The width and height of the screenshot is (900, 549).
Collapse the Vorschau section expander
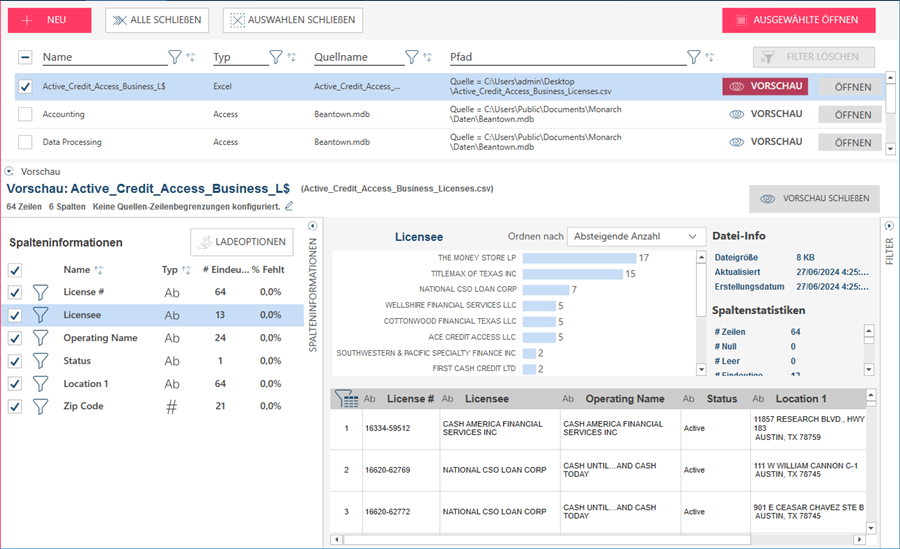(10, 171)
